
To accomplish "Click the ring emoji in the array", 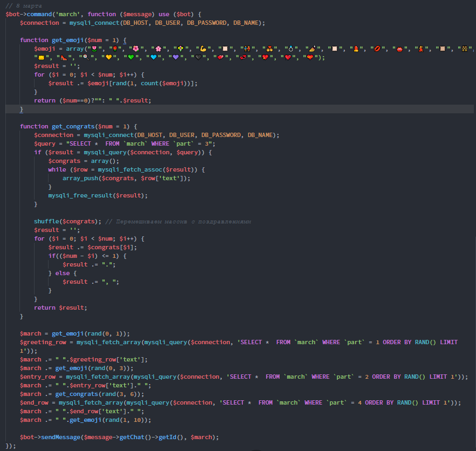I will tap(291, 49).
